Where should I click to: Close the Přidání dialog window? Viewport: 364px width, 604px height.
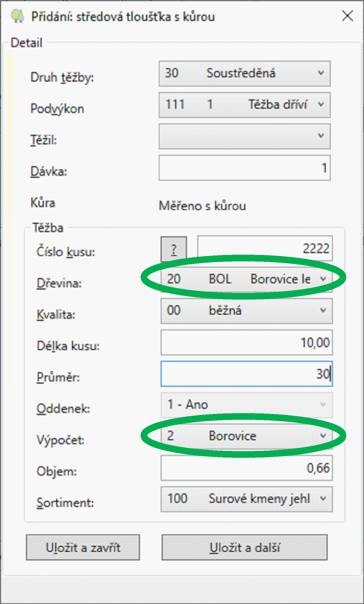click(347, 16)
